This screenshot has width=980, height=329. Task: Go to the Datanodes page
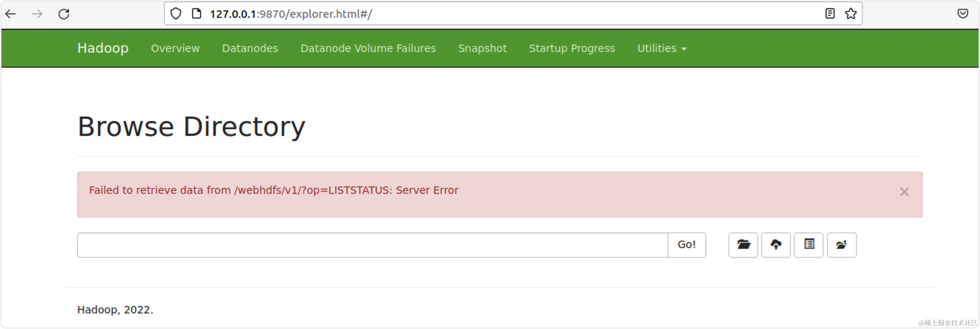250,48
